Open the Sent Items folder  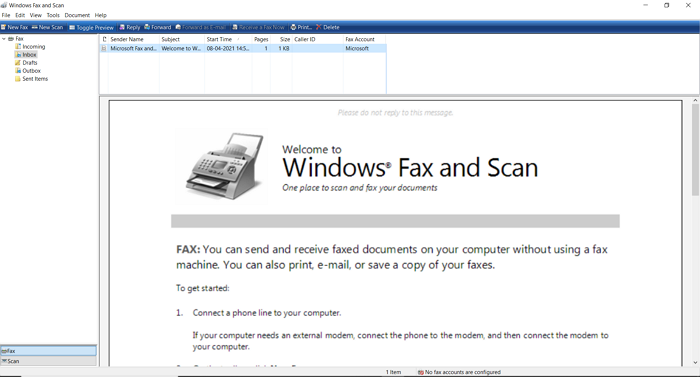click(x=35, y=79)
